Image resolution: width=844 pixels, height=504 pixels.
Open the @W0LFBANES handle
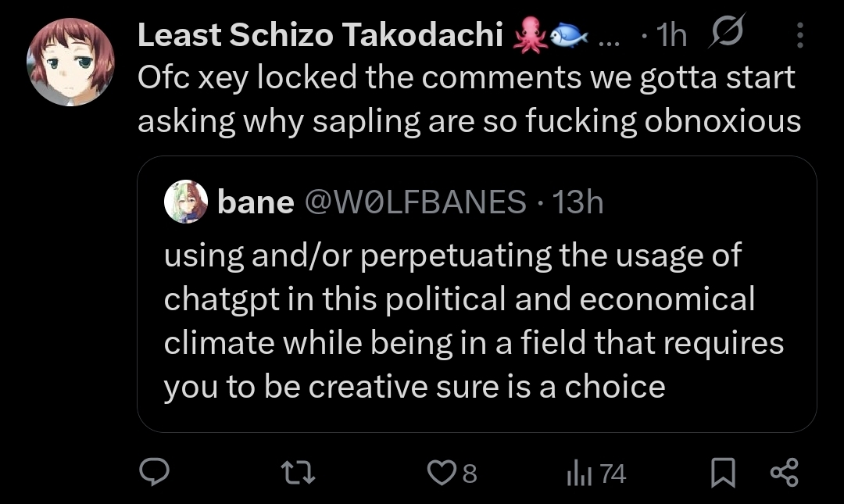click(413, 202)
